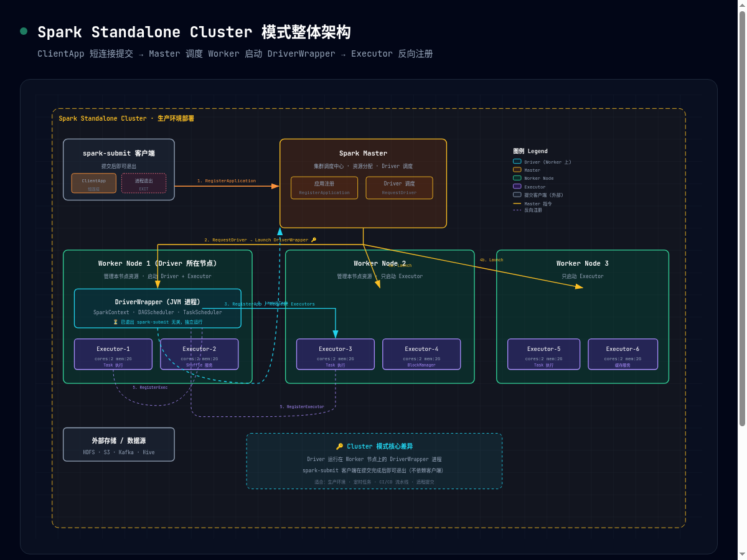Select the 应用注册 RegisterApplication box
Image resolution: width=747 pixels, height=560 pixels.
pos(324,188)
